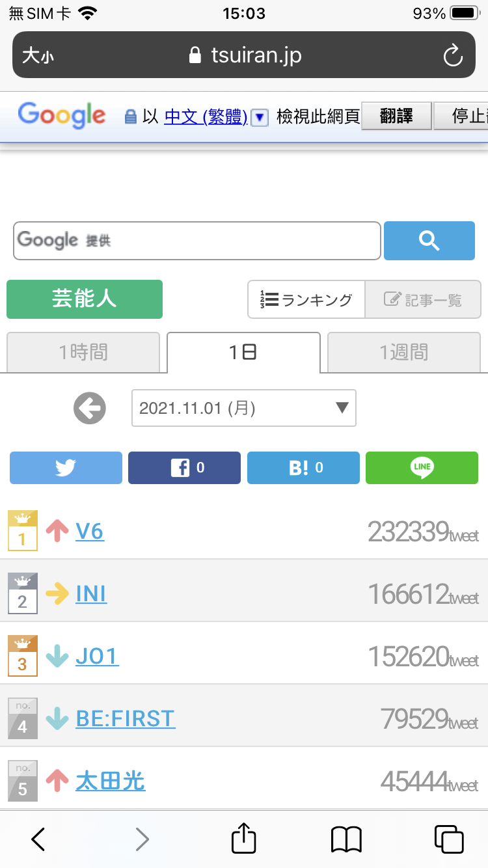Click the Google logo in the translate bar
The height and width of the screenshot is (868, 488).
pos(62,116)
